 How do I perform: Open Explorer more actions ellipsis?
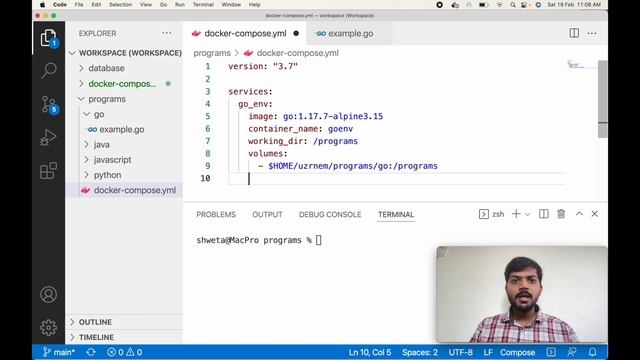point(167,33)
